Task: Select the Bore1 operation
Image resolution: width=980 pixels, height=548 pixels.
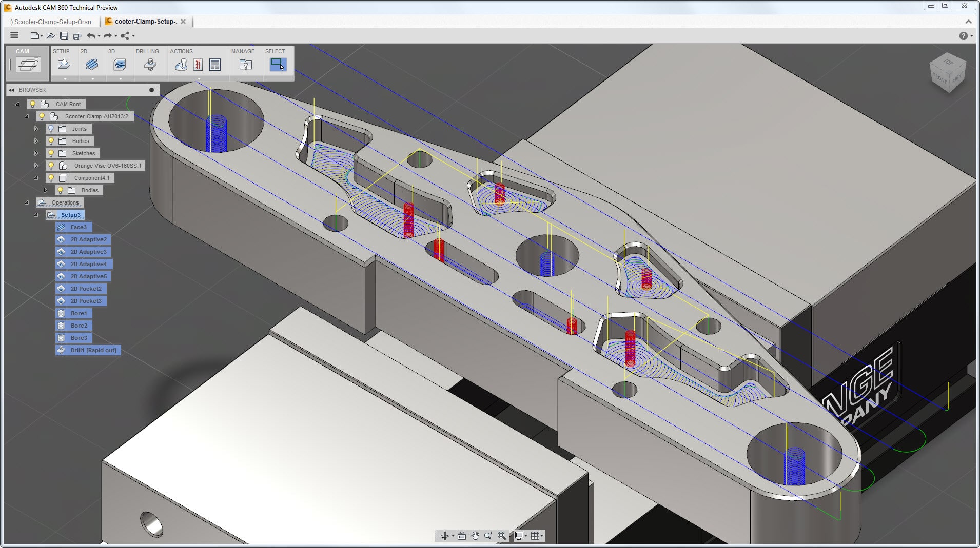Action: (74, 313)
